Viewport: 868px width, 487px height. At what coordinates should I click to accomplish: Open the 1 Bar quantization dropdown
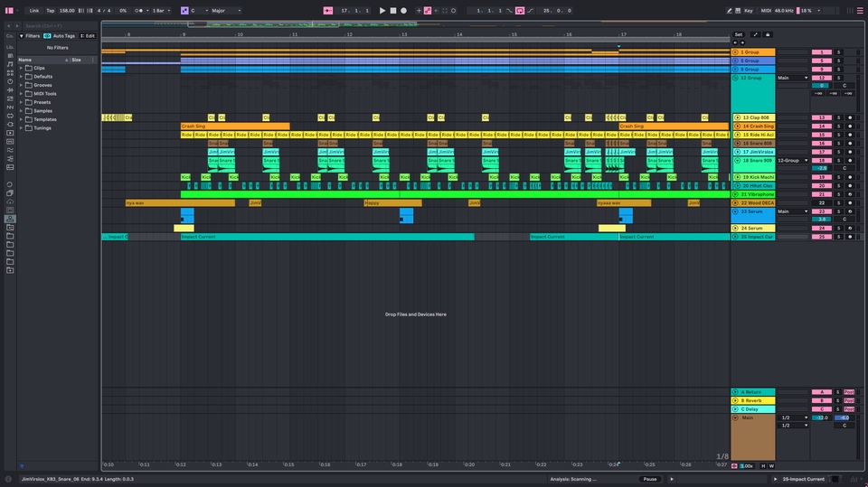[x=160, y=11]
